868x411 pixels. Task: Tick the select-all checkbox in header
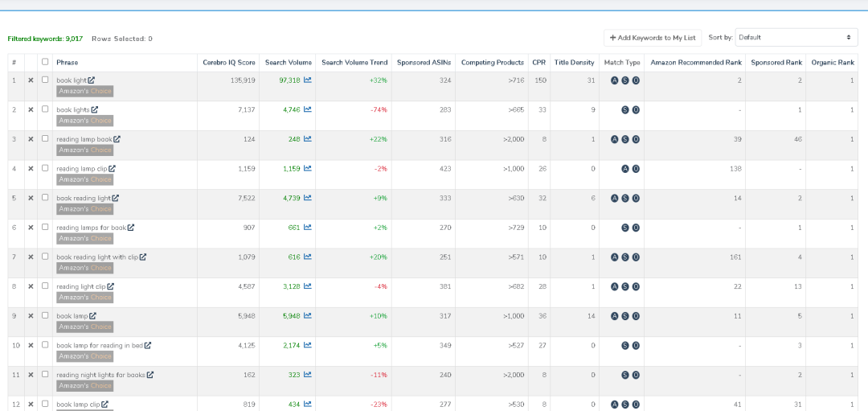(x=45, y=62)
